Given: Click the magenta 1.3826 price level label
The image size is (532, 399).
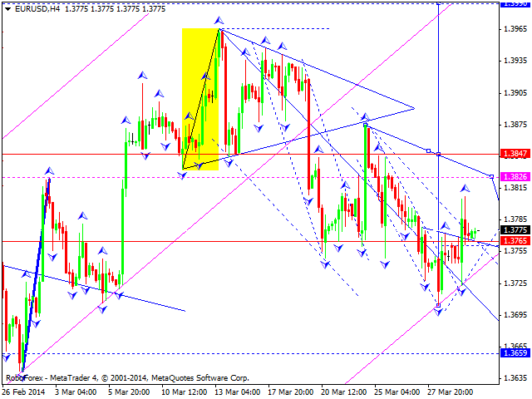Looking at the screenshot, I should coord(515,177).
